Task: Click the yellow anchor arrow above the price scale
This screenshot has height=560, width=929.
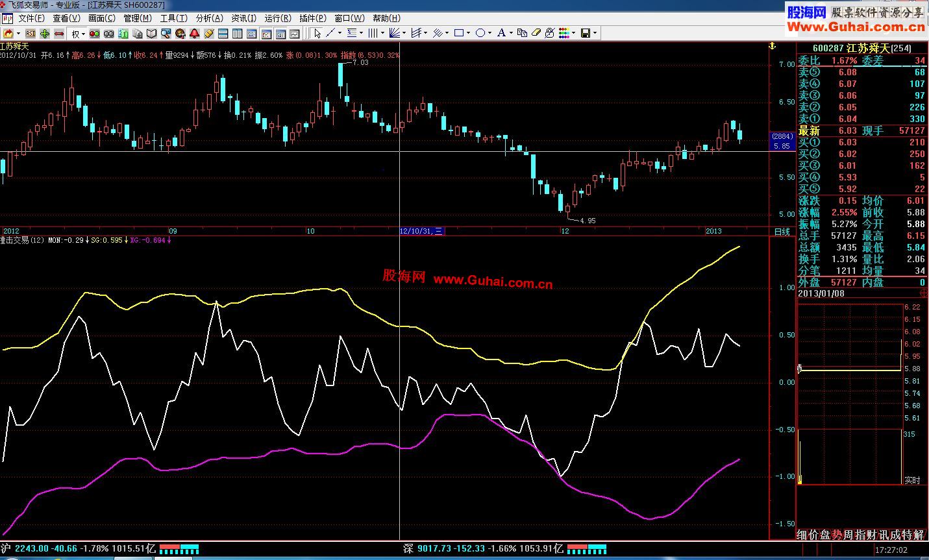Action: 772,46
